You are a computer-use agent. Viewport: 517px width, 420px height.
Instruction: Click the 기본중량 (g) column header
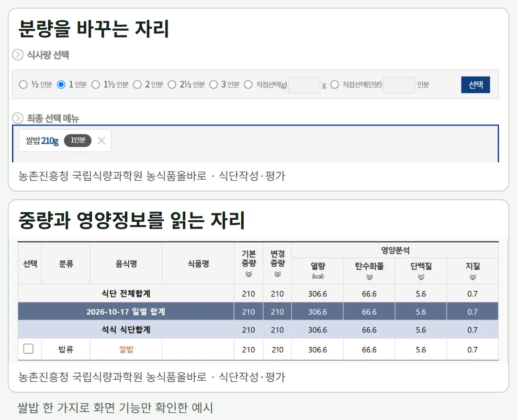[x=248, y=263]
